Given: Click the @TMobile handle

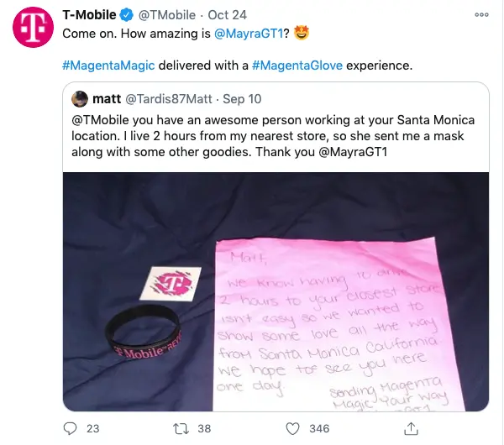Looking at the screenshot, I should point(167,15).
